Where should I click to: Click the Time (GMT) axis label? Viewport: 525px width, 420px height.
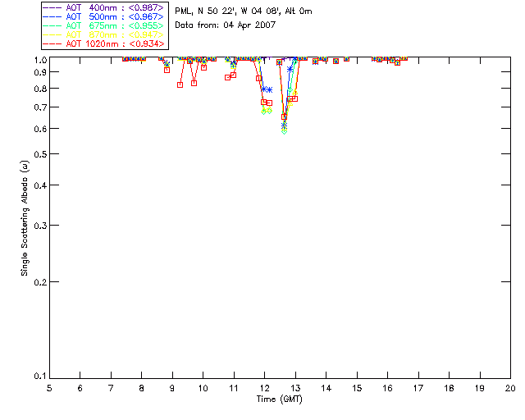point(280,399)
